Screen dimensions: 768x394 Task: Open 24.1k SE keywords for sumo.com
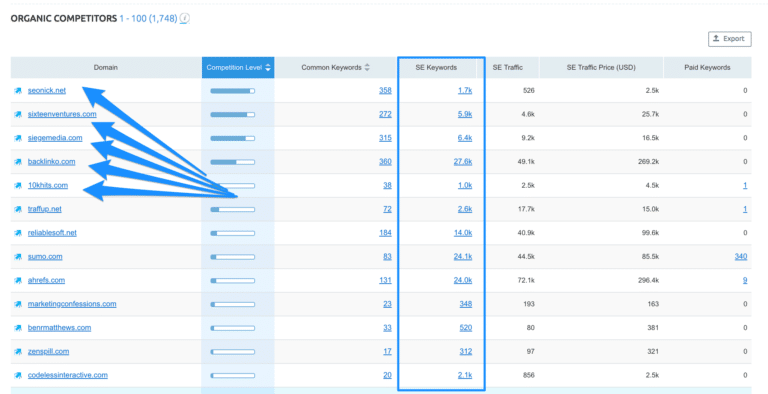tap(463, 256)
